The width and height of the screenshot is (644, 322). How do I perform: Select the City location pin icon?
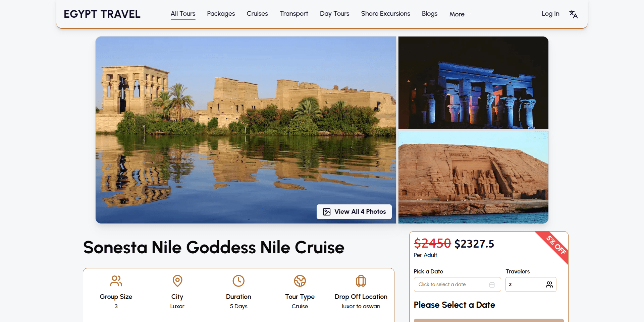point(177,281)
